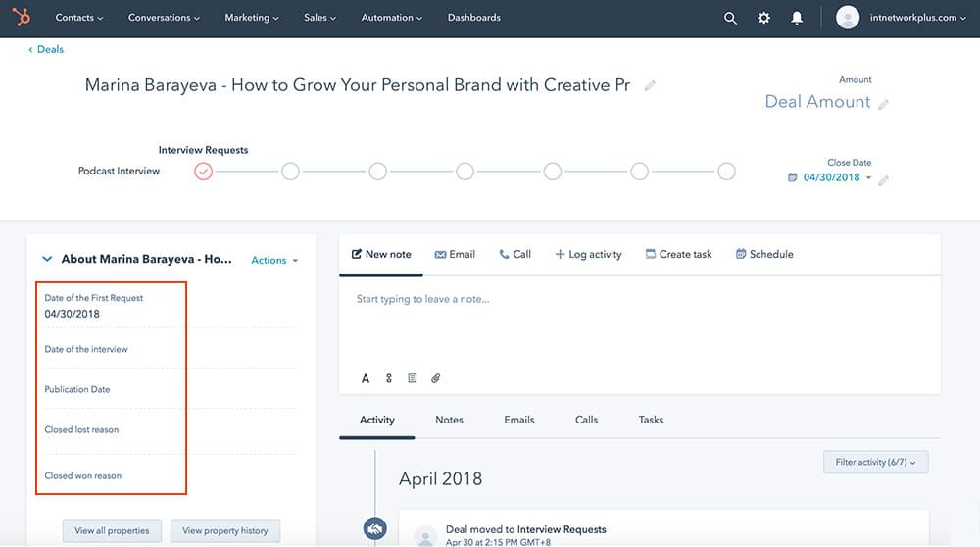Edit Deal Amount pencil icon
The image size is (980, 547).
tap(883, 104)
